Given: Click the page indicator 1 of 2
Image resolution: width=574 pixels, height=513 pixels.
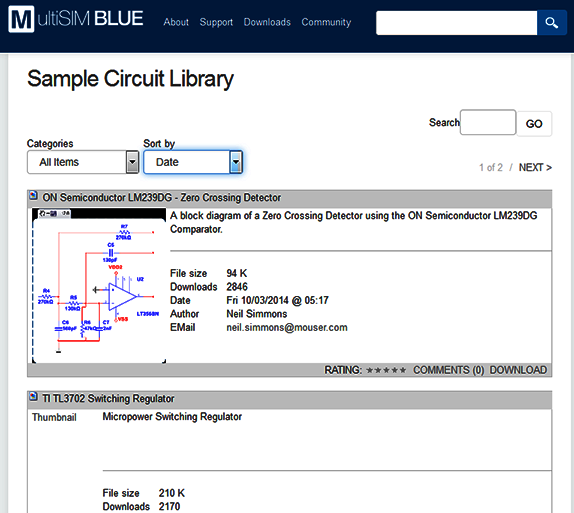Looking at the screenshot, I should (x=491, y=167).
